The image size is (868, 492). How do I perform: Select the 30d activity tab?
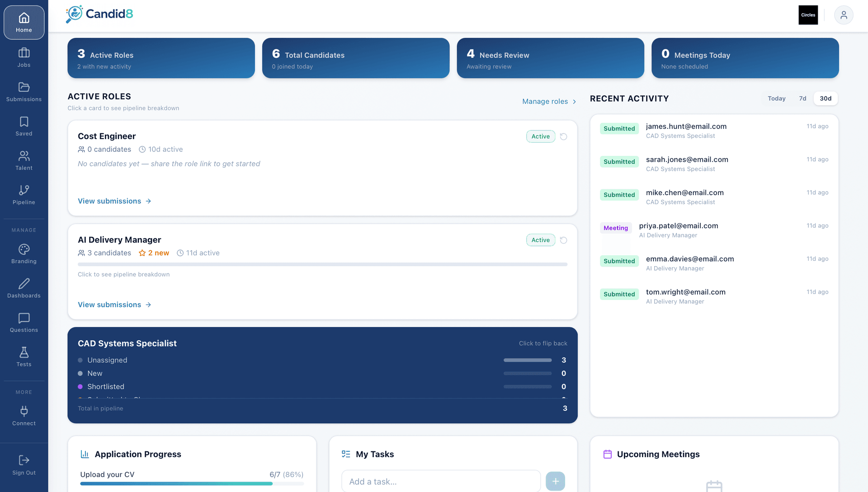tap(826, 98)
